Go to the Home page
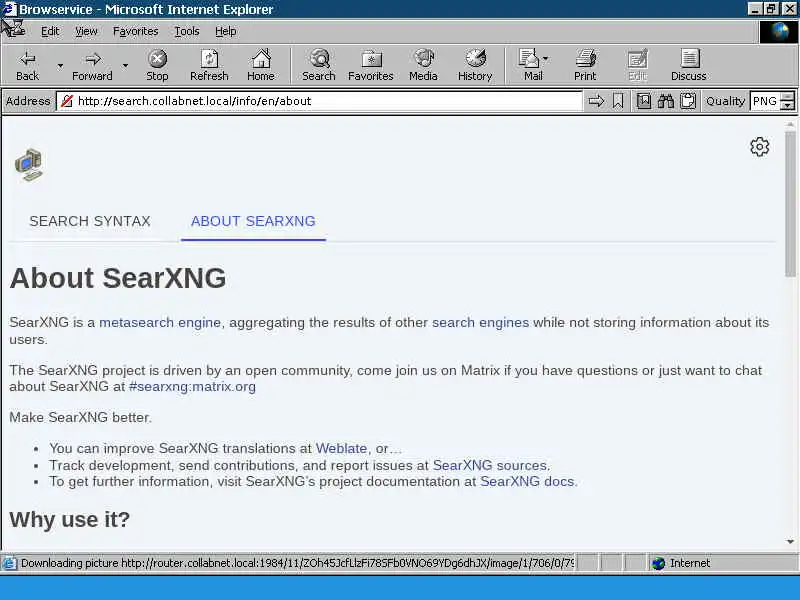 (x=261, y=65)
